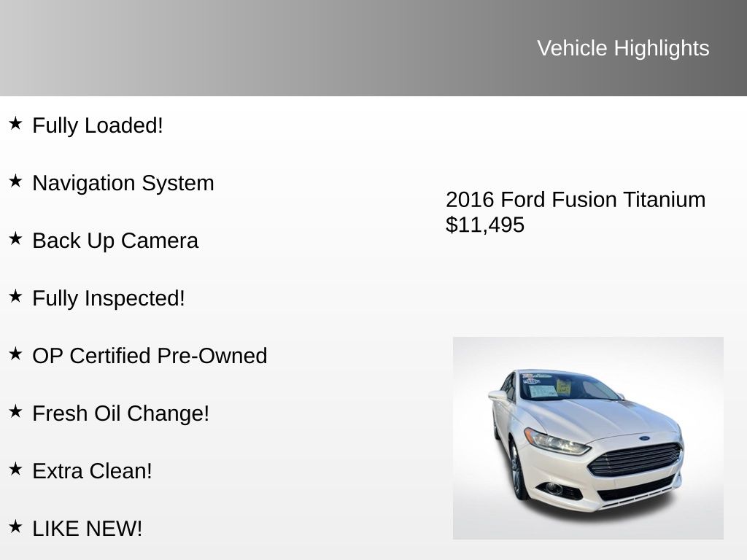Click the 2016 Ford Fusion Titanium heading

point(576,200)
